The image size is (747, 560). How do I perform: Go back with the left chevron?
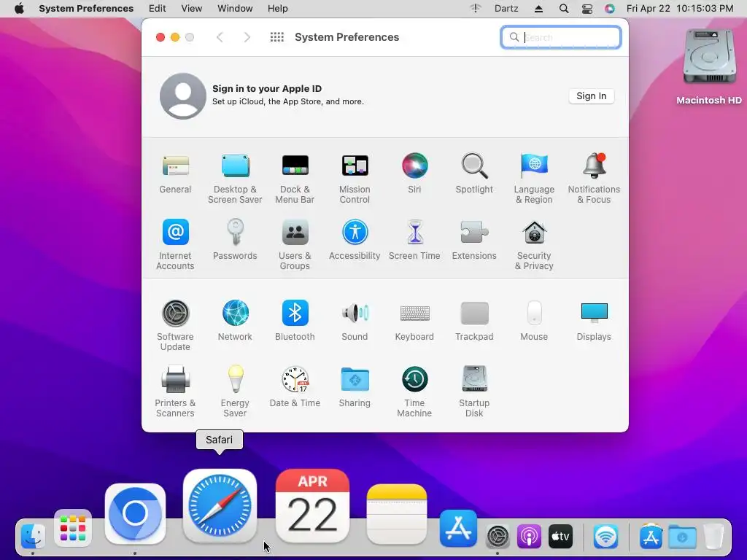click(x=220, y=37)
